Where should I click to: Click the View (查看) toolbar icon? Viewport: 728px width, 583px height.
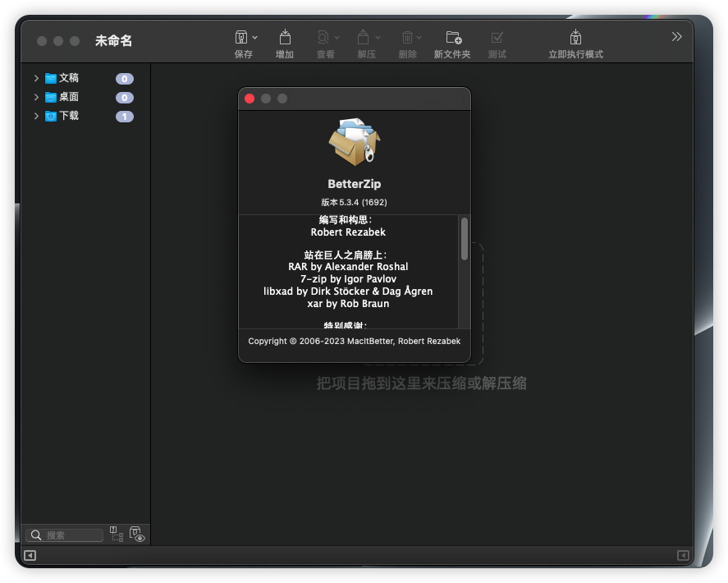(x=323, y=37)
